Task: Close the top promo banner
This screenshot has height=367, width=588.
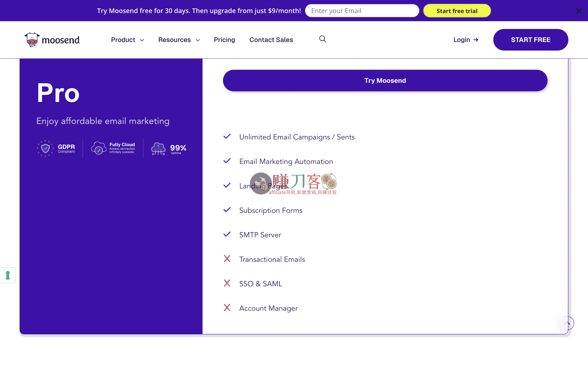Action: (x=579, y=11)
